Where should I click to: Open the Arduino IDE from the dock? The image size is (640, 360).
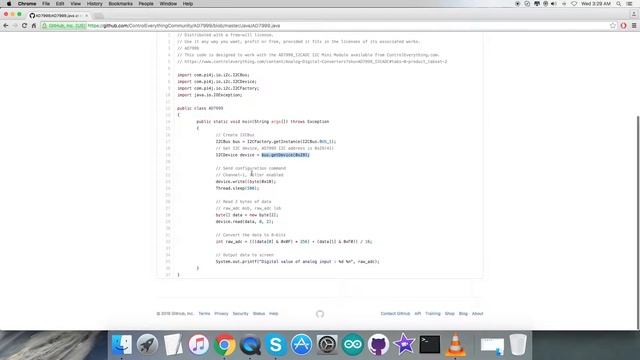353,345
